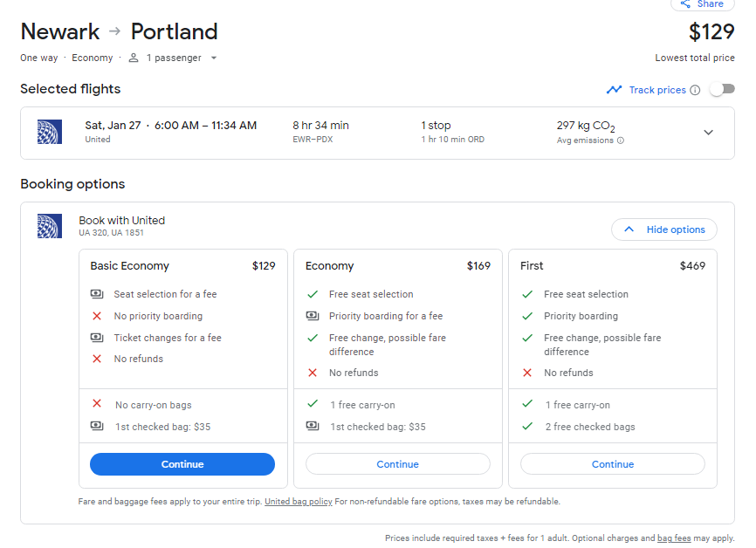Select the Economy $169 fare card
Viewport: 756px width, 548px height.
coord(397,265)
